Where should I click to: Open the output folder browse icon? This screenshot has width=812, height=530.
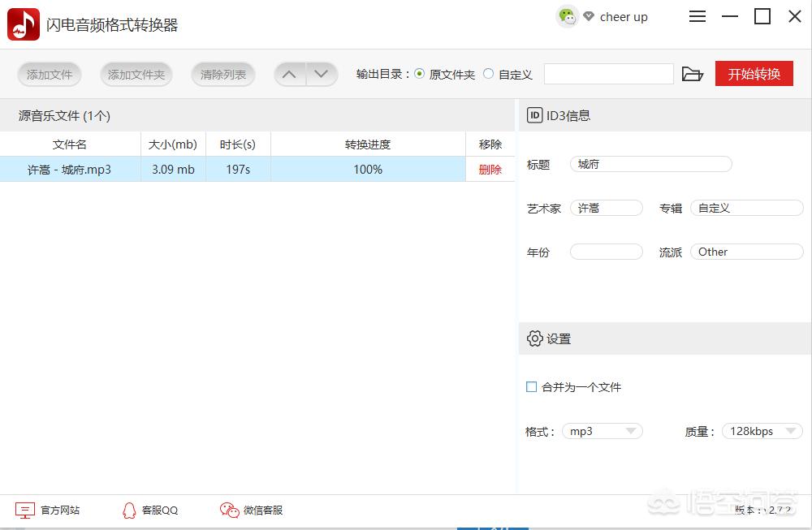(692, 75)
